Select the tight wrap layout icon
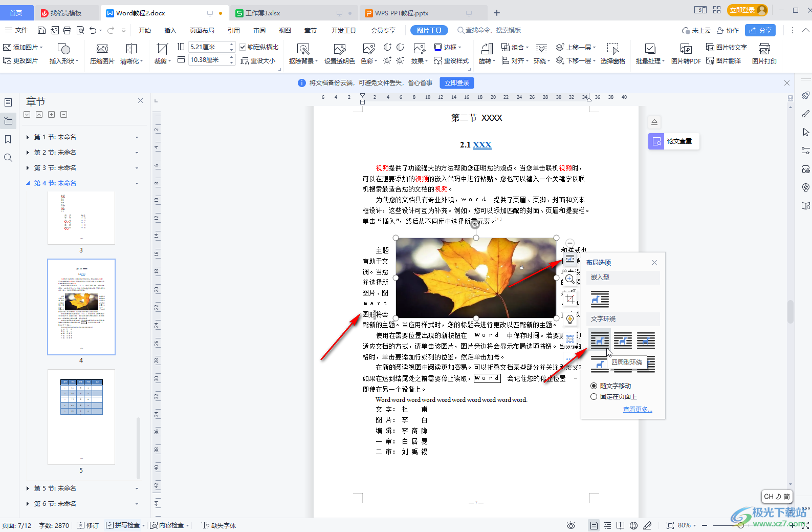The image size is (812, 532). coord(623,341)
